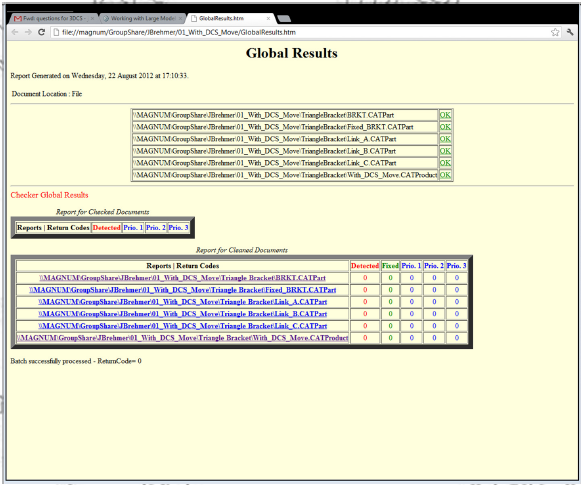Viewport: 581px width, 485px height.
Task: Click Link_A.CATPart path in top file table
Action: click(x=265, y=139)
